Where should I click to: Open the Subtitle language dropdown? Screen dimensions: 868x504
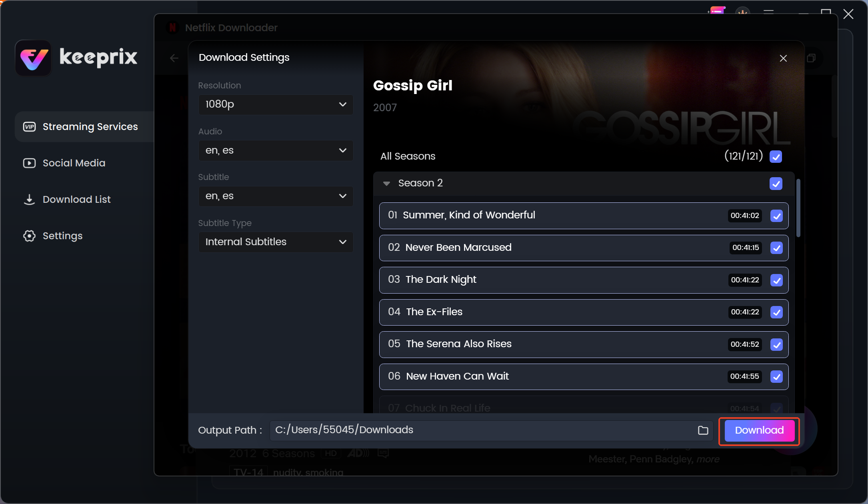(276, 196)
